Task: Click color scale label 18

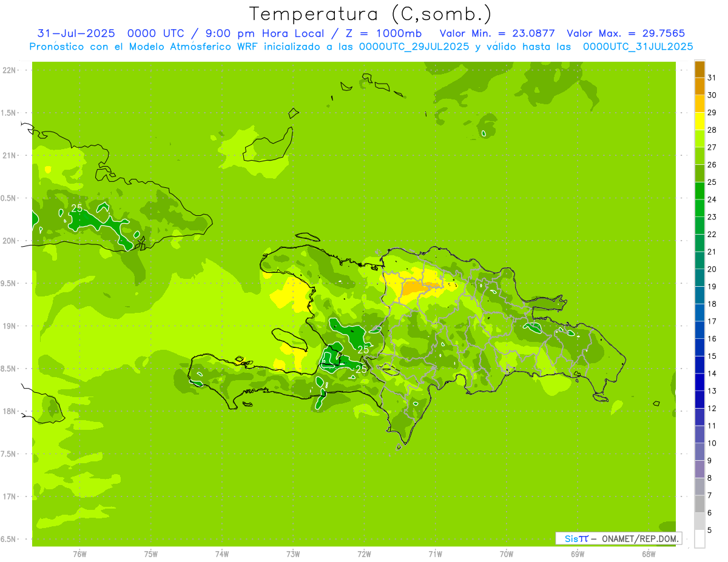Action: pos(712,304)
